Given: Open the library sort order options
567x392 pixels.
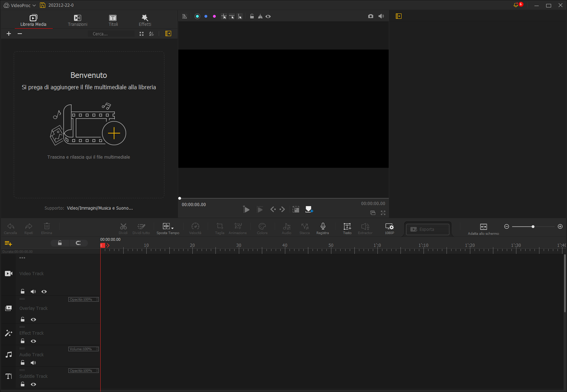Looking at the screenshot, I should (x=152, y=34).
